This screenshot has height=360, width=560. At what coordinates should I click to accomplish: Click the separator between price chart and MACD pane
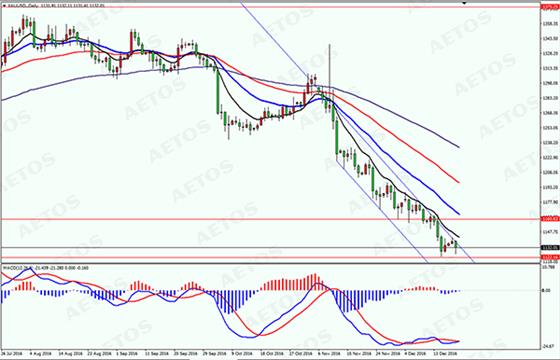(270, 264)
